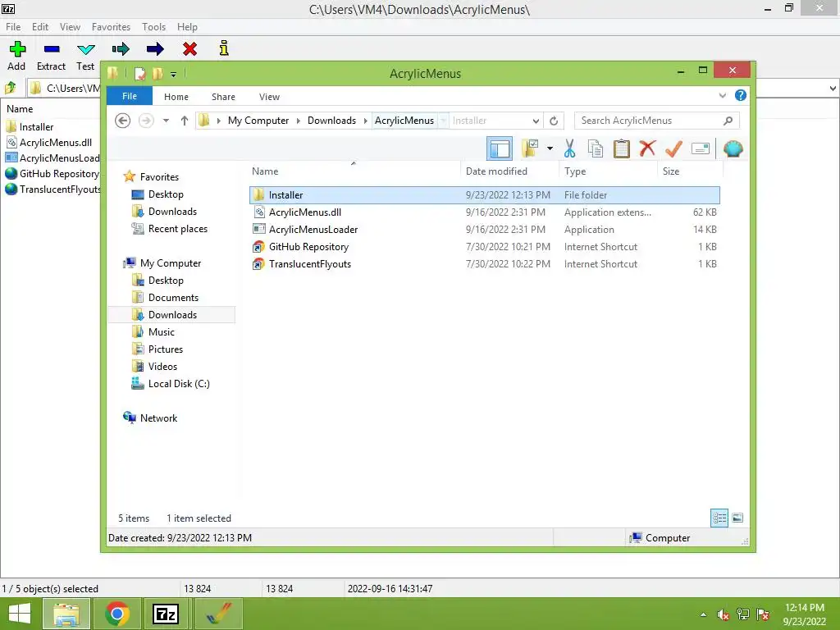Show hidden tray icons arrow

[703, 614]
